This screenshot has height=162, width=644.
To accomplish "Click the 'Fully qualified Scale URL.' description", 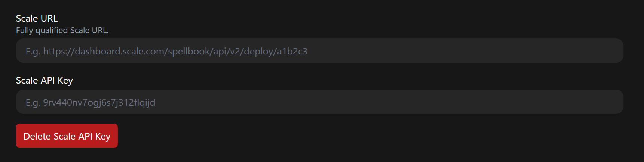I will point(62,31).
